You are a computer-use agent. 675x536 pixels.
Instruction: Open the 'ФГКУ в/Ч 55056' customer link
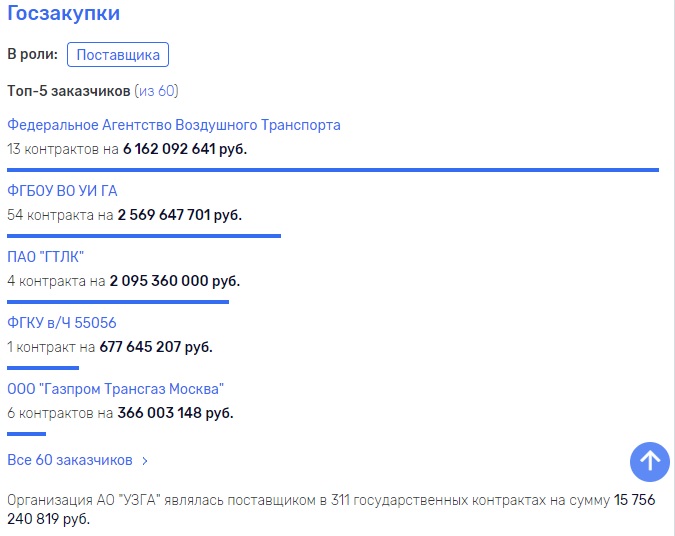coord(61,323)
